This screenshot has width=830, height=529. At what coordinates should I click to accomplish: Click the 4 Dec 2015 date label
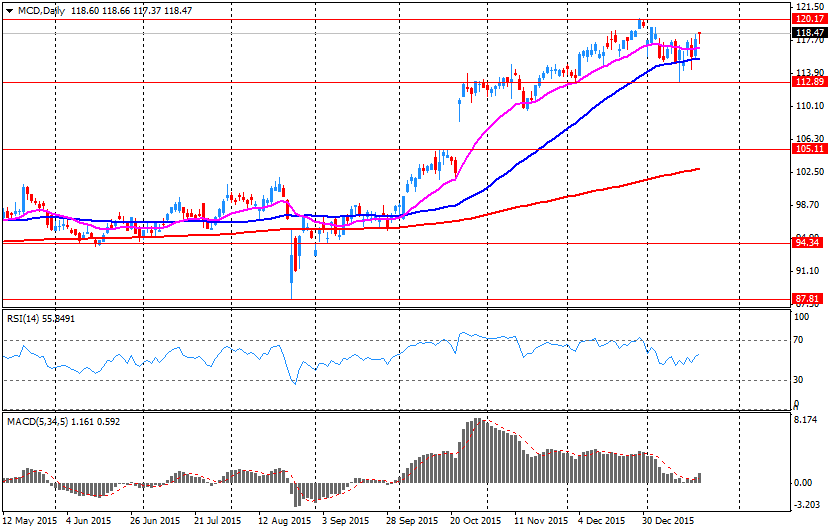[x=602, y=521]
